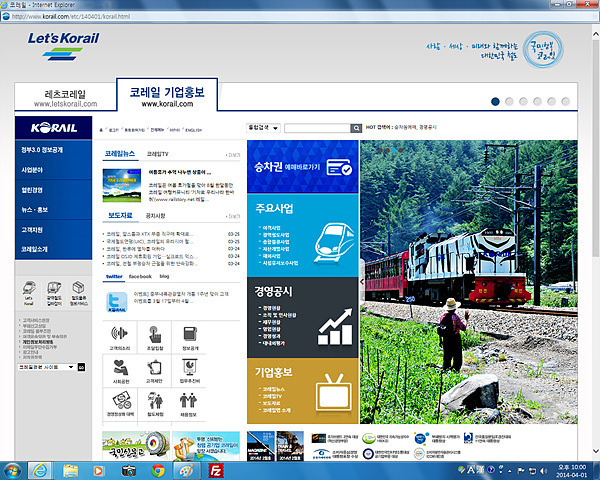Screen dimensions: 600x480
Task: Click the Windows Start orb
Action: click(x=11, y=471)
